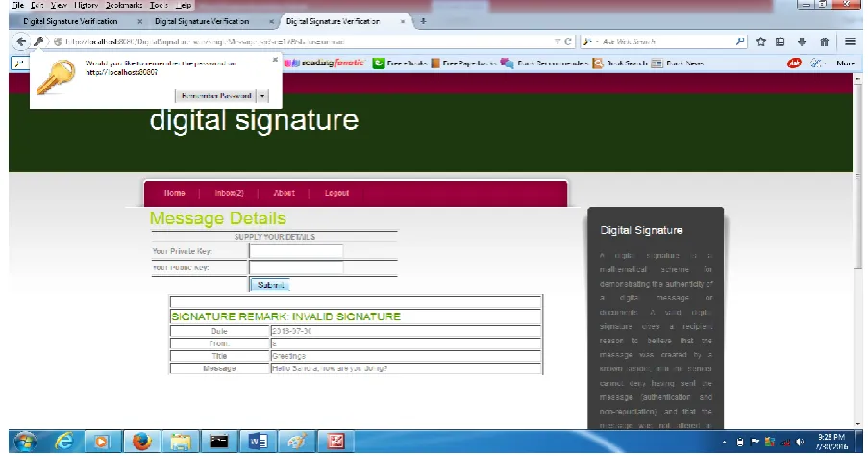868x456 pixels.
Task: Go back with the browser back arrow
Action: (x=20, y=41)
